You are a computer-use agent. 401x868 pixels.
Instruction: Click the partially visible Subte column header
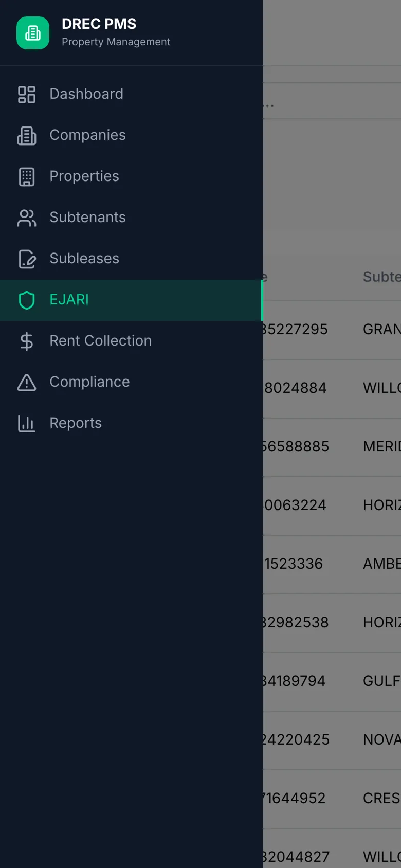tap(381, 277)
